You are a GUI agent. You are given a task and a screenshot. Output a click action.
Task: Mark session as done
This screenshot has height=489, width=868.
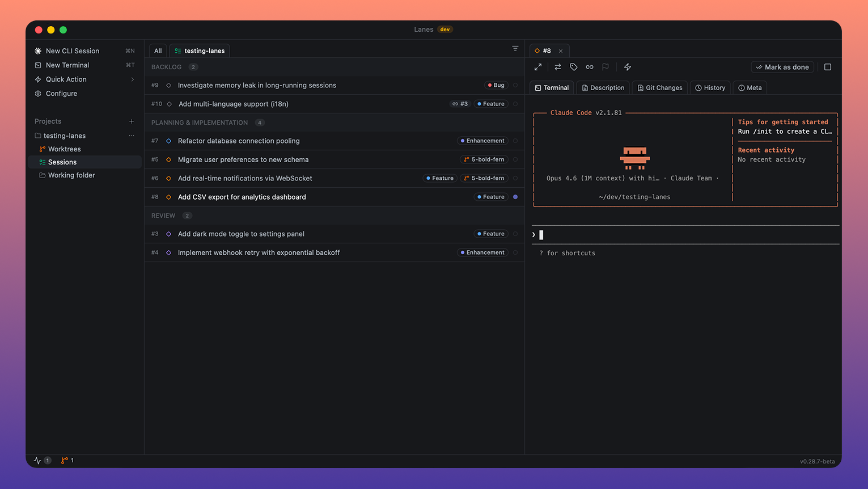point(782,67)
